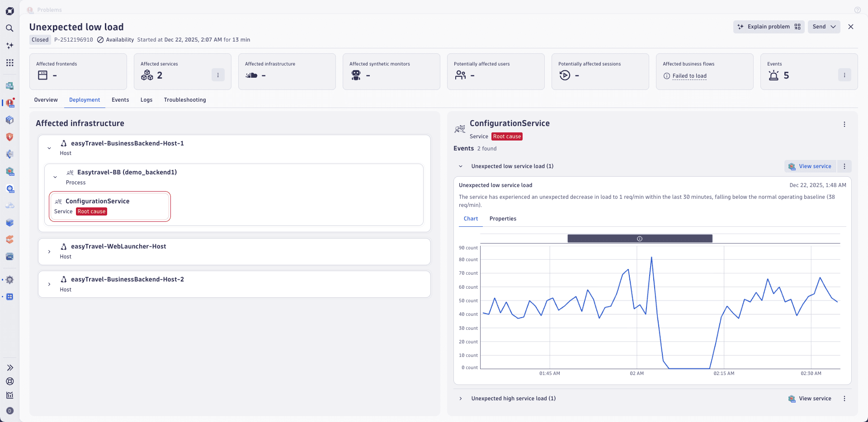This screenshot has width=868, height=422.
Task: Click the help lifebuoy icon at sidebar bottom
Action: pos(10,382)
